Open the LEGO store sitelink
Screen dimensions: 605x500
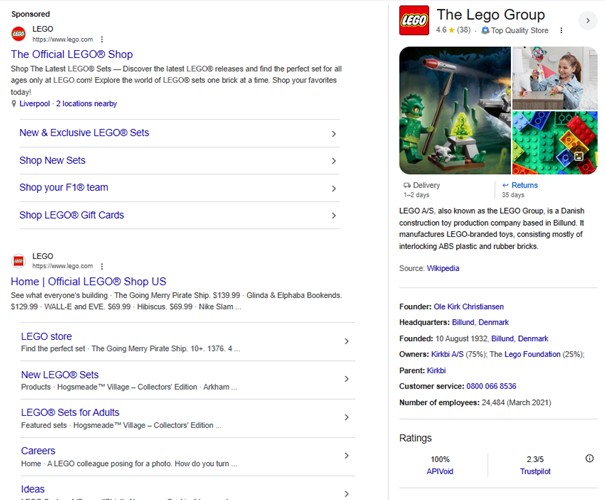[x=46, y=336]
